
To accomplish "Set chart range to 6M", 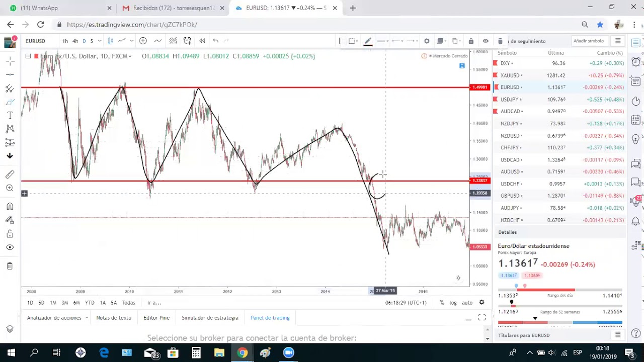I will pos(76,303).
